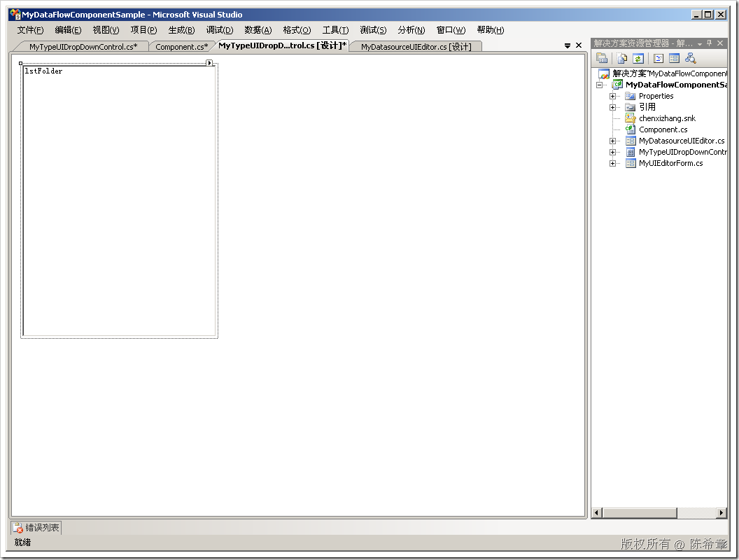Expand MyDatasourceUIEditor.cs node
This screenshot has height=560, width=739.
[613, 141]
